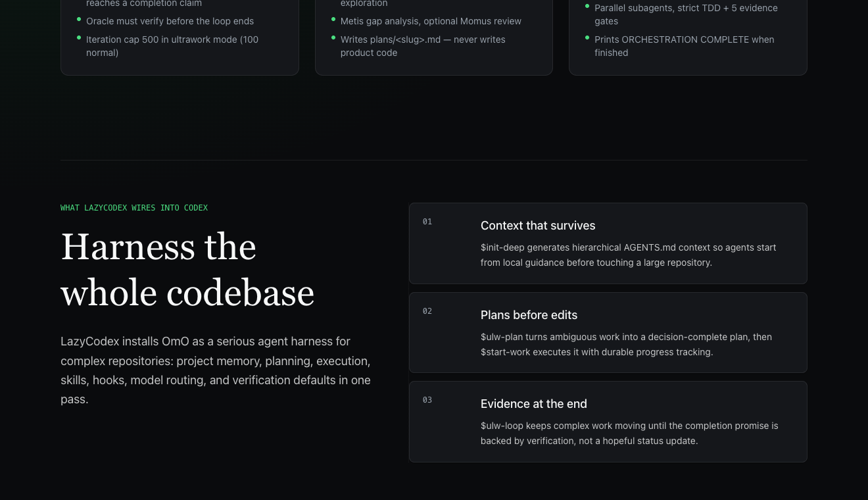Click the 01 number label

[x=427, y=222]
